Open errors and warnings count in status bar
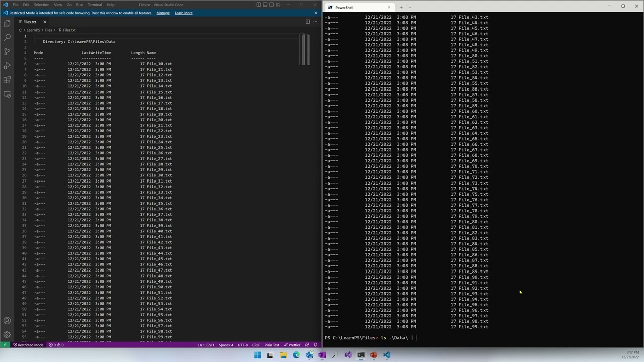 (x=55, y=345)
